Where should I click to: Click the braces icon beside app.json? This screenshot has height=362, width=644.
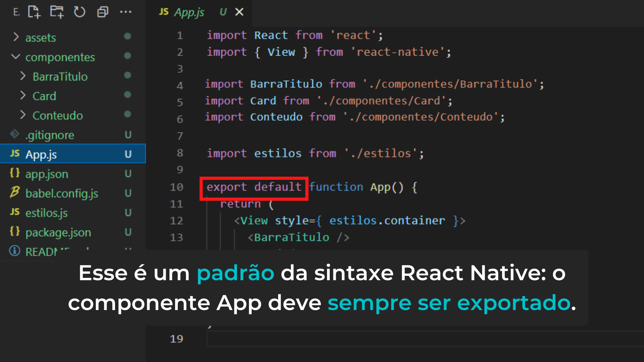(15, 173)
